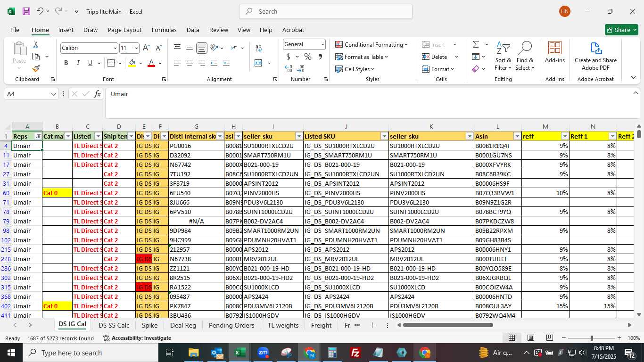
Task: Click Format cells button
Action: click(438, 69)
